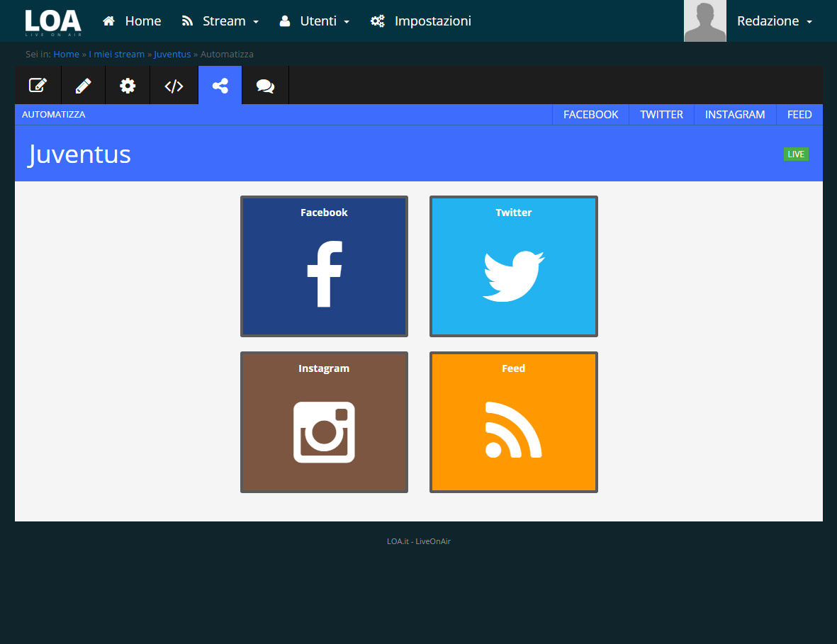Open the gear settings tab icon
The width and height of the screenshot is (837, 644).
coord(128,85)
